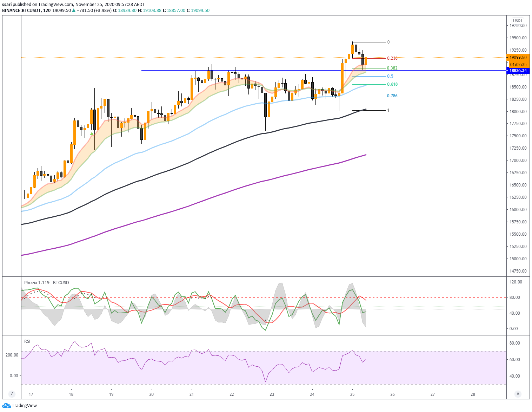Click the RSI 200.00 left scale label
532x412 pixels.
(x=12, y=355)
